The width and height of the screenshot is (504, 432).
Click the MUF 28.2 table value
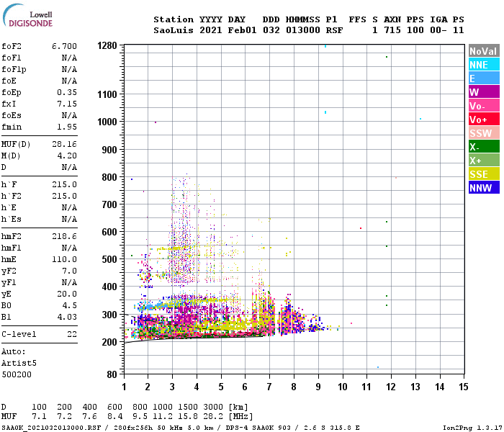click(213, 416)
